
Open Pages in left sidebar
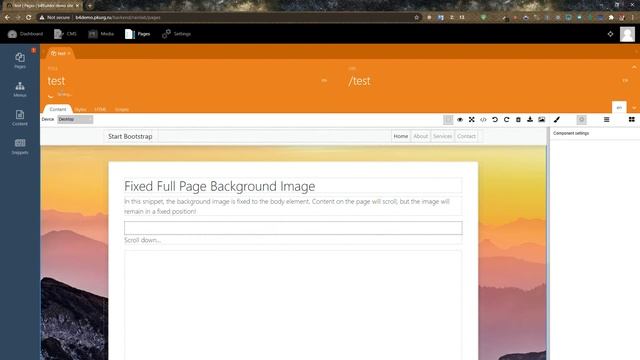click(x=20, y=60)
